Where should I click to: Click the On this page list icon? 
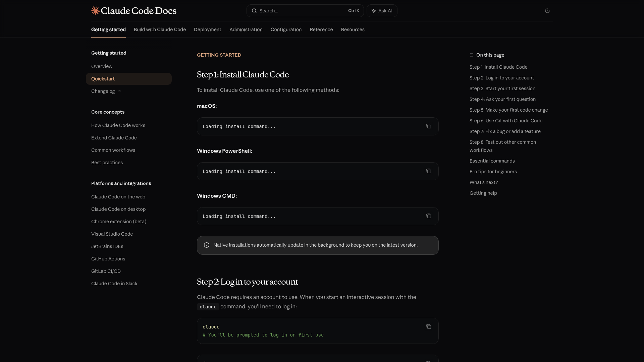click(472, 55)
